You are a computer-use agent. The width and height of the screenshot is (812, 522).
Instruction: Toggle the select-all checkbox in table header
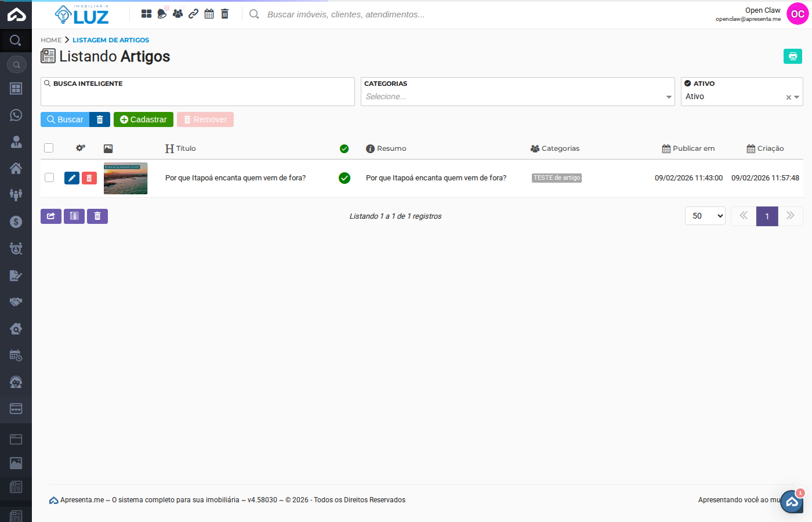(49, 148)
